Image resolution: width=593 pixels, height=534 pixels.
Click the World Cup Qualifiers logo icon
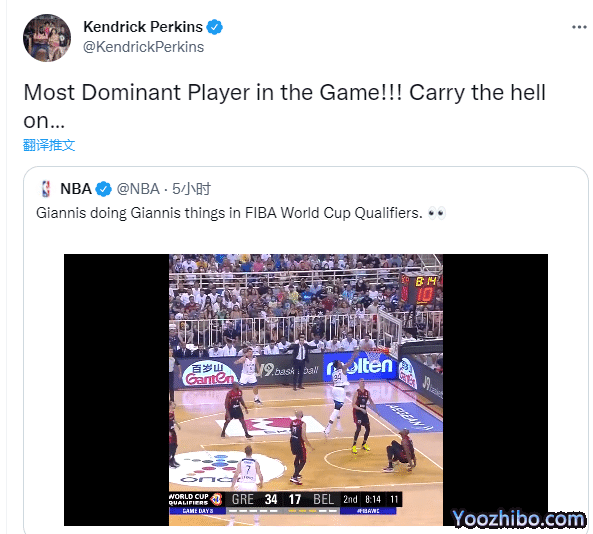(217, 499)
